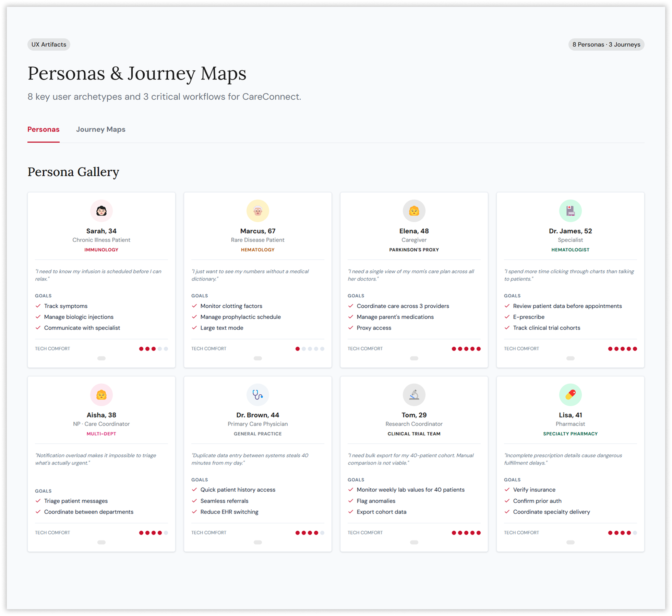Click Aisha's avatar icon
672x616 pixels.
(101, 395)
